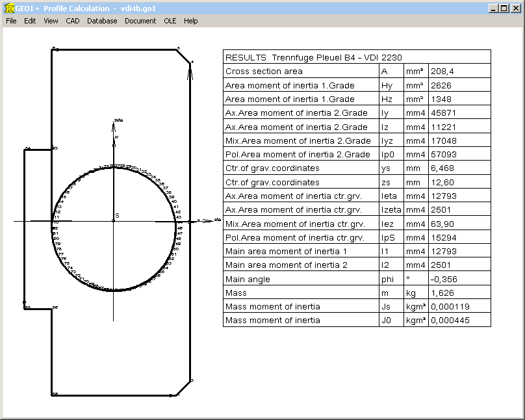
Task: Click the RESULTS table header row
Action: (356, 57)
